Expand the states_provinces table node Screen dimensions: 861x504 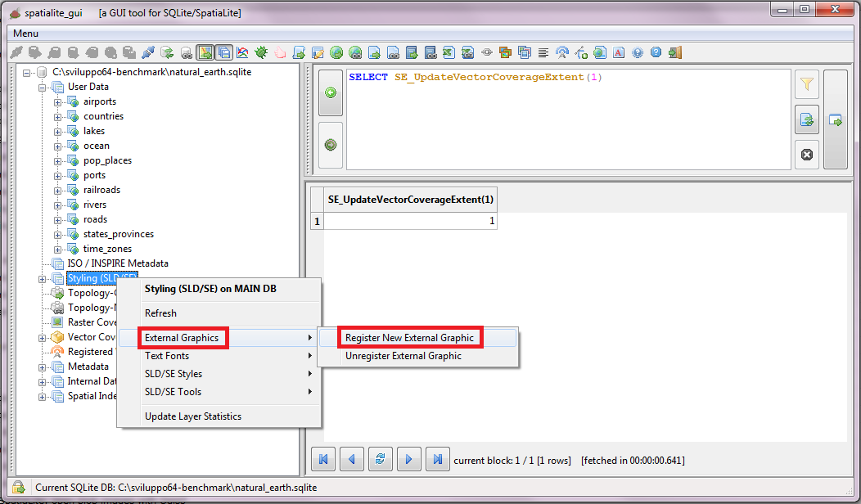pyautogui.click(x=57, y=235)
